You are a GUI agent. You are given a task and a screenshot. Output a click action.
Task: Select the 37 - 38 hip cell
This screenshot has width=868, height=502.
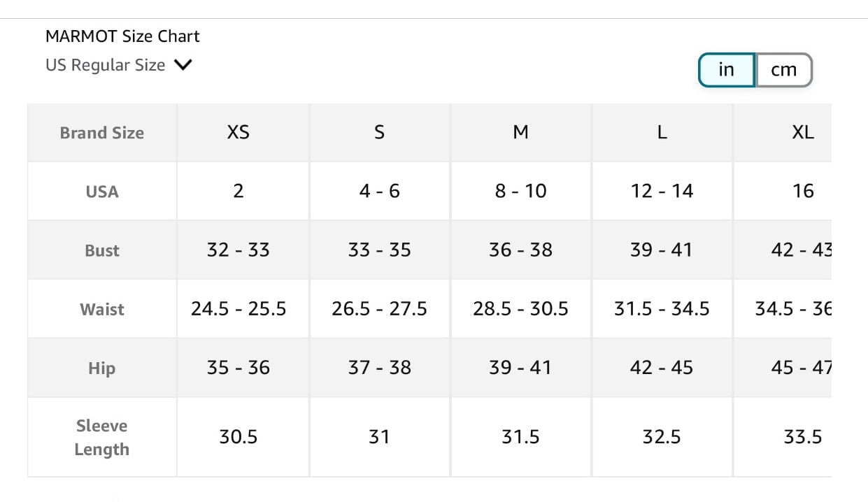pos(379,368)
